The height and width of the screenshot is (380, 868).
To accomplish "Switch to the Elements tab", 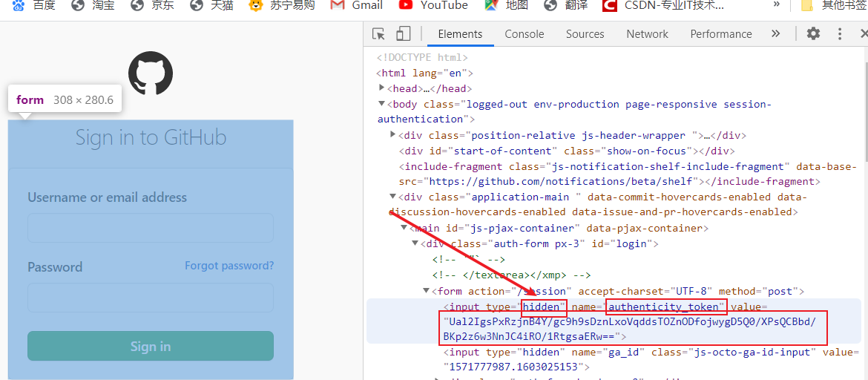I will click(x=460, y=34).
